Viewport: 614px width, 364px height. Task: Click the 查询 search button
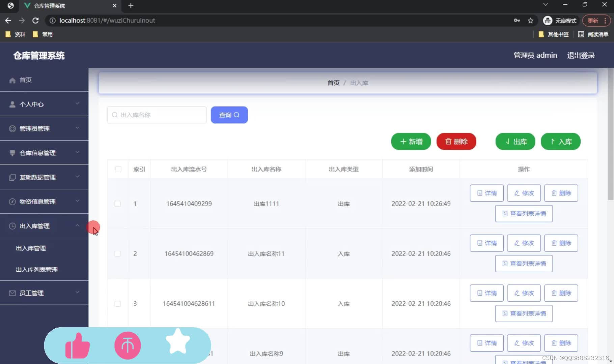click(x=229, y=115)
